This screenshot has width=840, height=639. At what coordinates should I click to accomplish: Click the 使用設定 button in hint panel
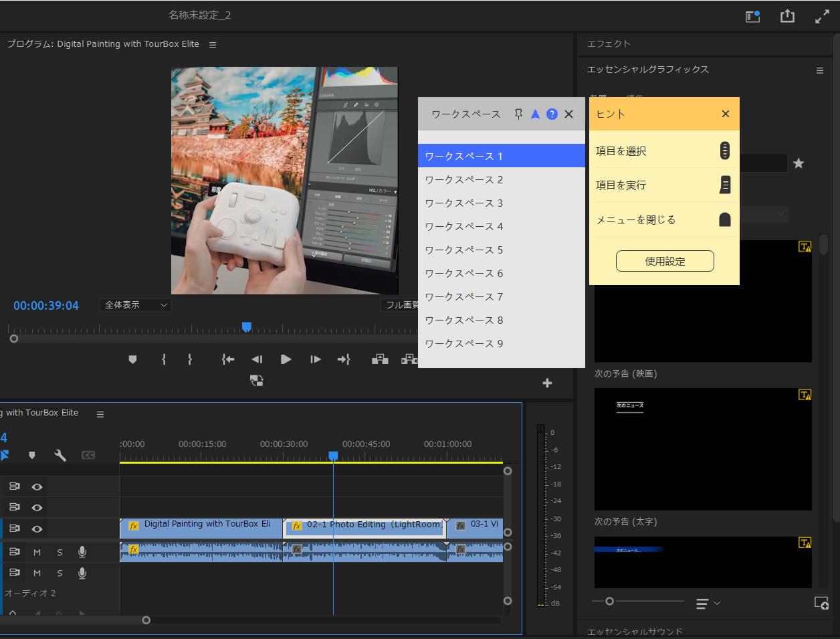pyautogui.click(x=665, y=262)
